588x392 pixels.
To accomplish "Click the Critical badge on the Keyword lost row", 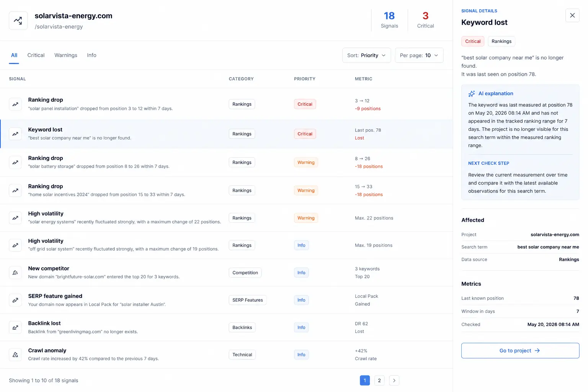I will [x=305, y=134].
